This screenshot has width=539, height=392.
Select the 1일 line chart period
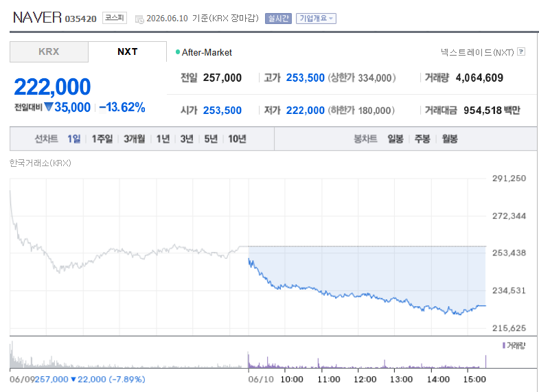(74, 139)
